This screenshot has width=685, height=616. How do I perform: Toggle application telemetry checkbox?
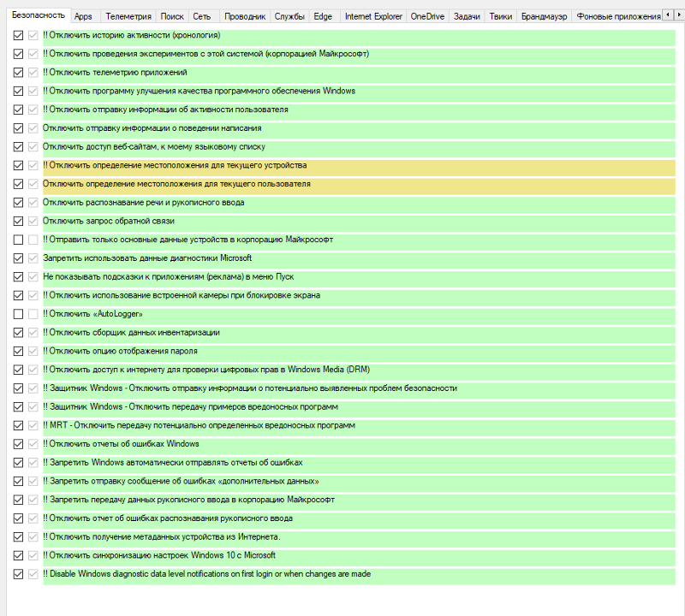(18, 73)
